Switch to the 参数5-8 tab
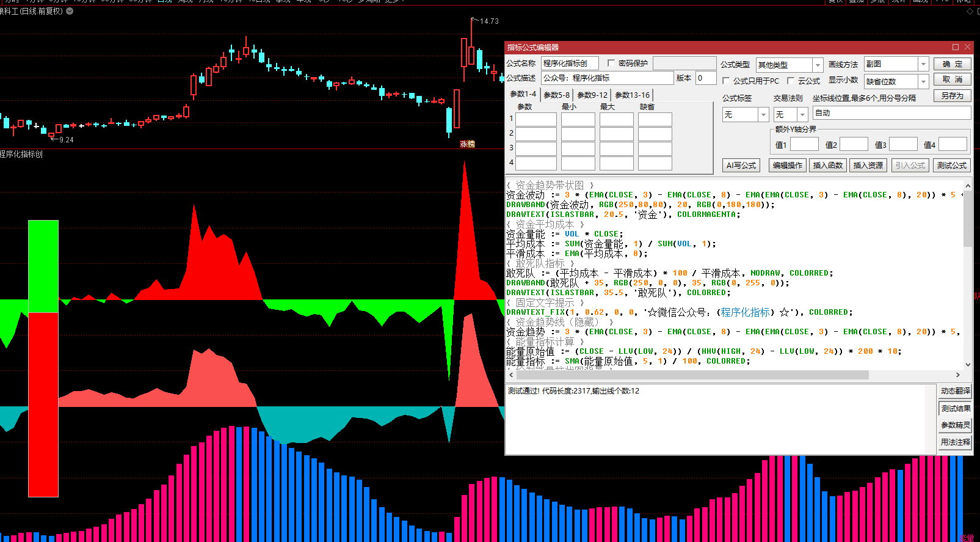 pos(556,95)
